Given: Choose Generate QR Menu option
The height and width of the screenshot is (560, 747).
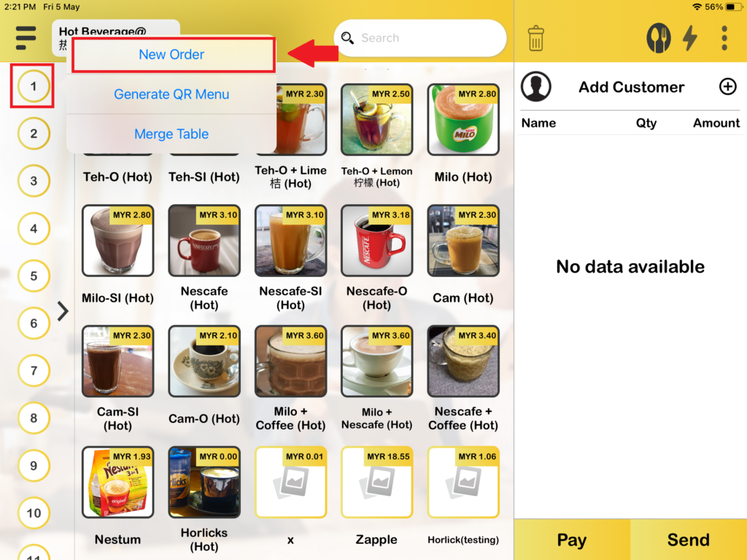Looking at the screenshot, I should [171, 94].
